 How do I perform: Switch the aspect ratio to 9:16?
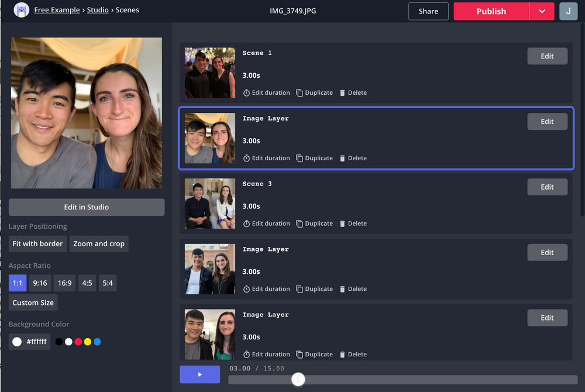point(40,283)
